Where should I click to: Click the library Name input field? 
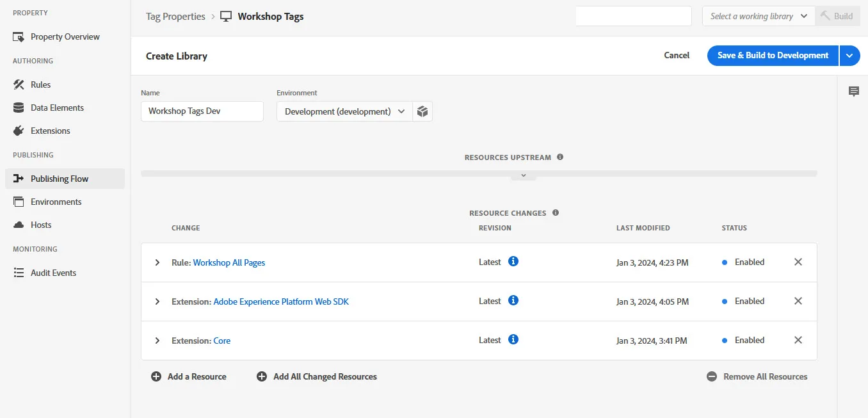point(202,111)
